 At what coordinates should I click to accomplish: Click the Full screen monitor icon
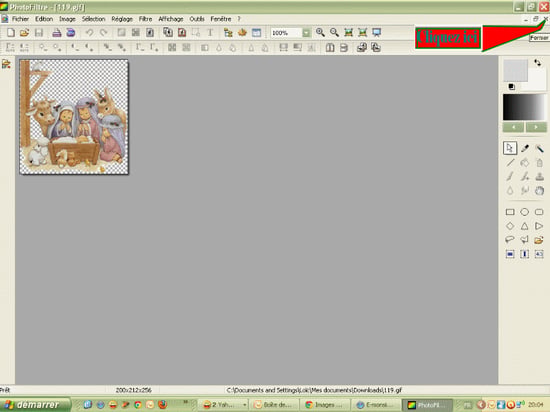tap(376, 33)
